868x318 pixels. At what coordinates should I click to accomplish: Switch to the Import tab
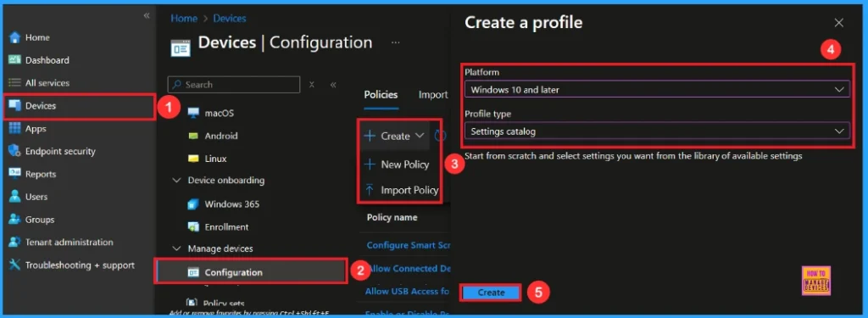pos(433,95)
